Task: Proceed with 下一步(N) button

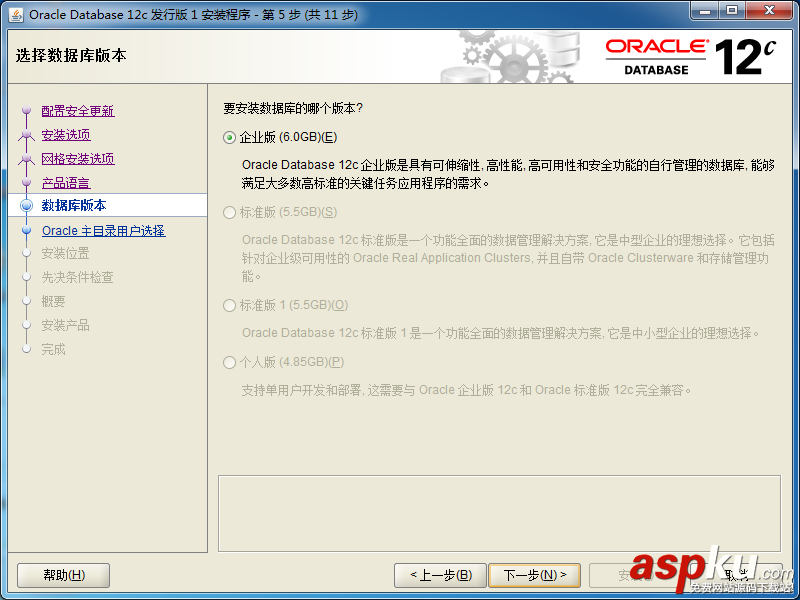Action: [x=535, y=576]
